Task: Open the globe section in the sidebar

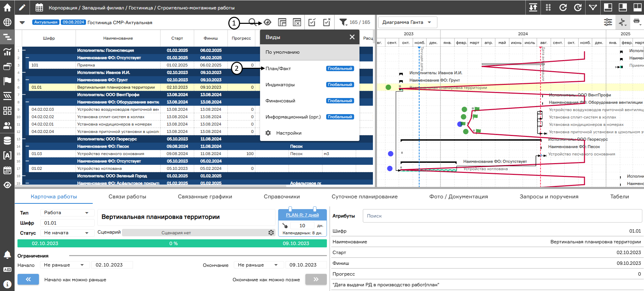Action: 7,22
